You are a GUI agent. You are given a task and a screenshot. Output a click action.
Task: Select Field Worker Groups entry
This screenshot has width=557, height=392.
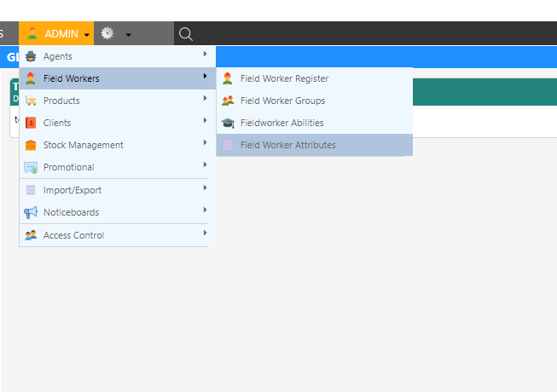click(282, 101)
